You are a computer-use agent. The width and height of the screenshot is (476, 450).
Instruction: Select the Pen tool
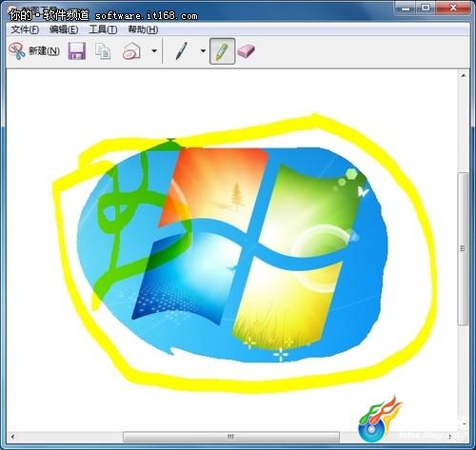pyautogui.click(x=182, y=51)
